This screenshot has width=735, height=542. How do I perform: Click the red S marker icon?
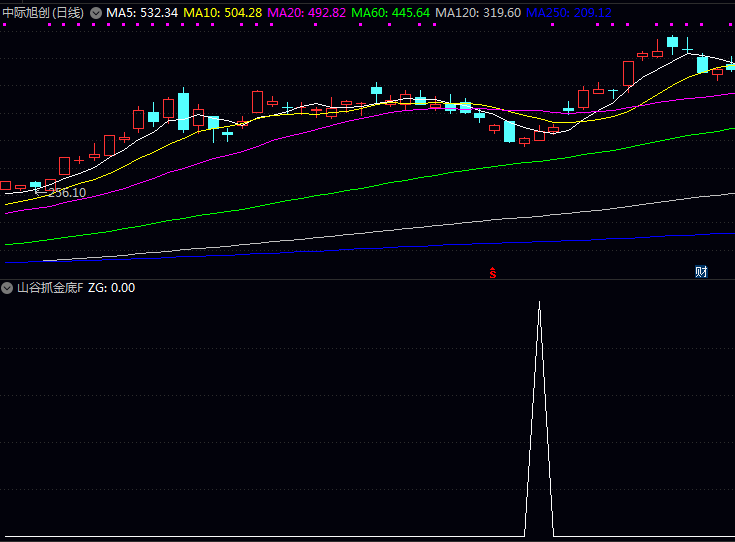point(492,272)
